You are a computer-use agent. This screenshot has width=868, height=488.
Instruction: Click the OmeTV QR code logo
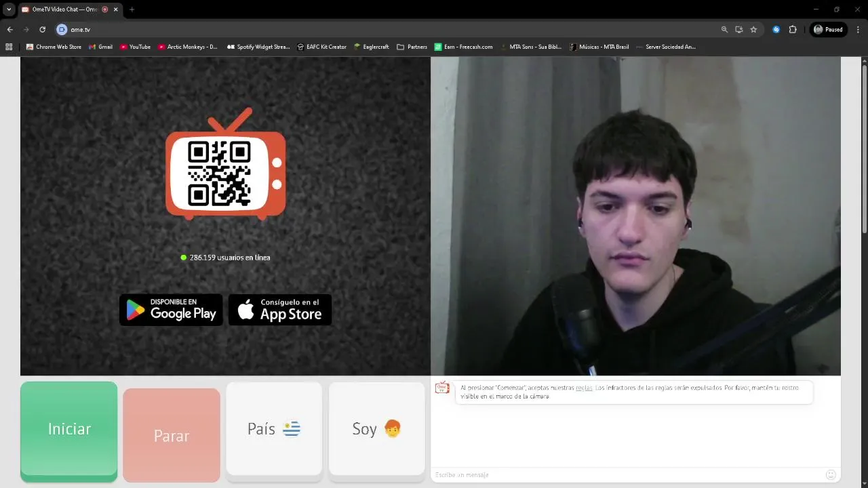tap(226, 164)
